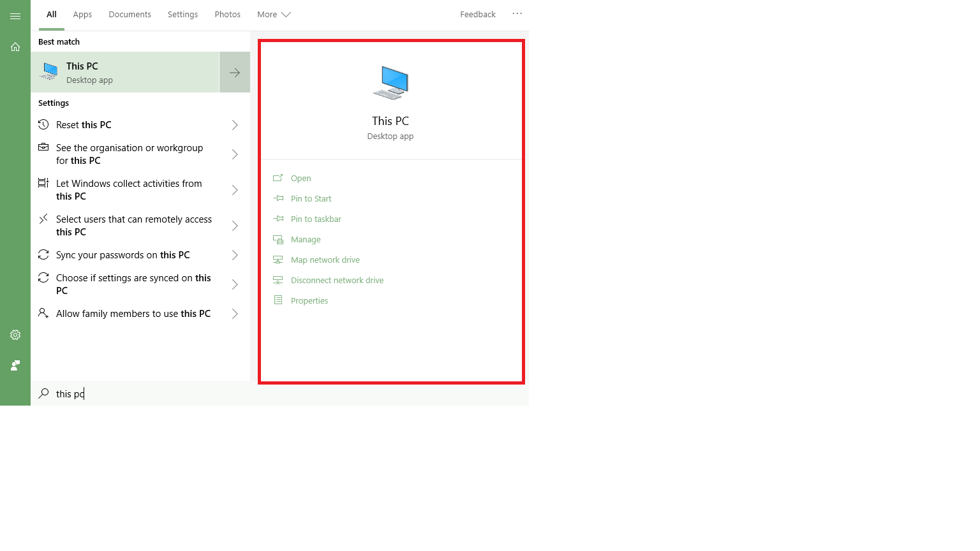Switch to the Apps tab
Image resolution: width=980 pixels, height=551 pixels.
pos(82,14)
